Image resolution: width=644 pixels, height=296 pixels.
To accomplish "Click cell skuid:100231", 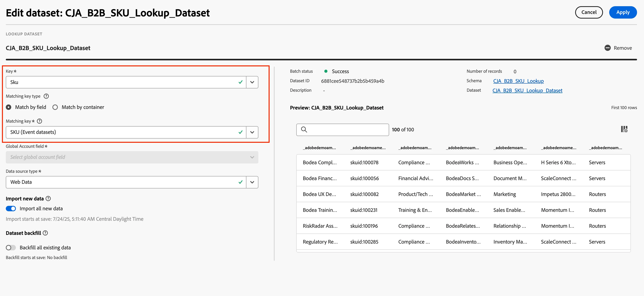I will pos(364,210).
